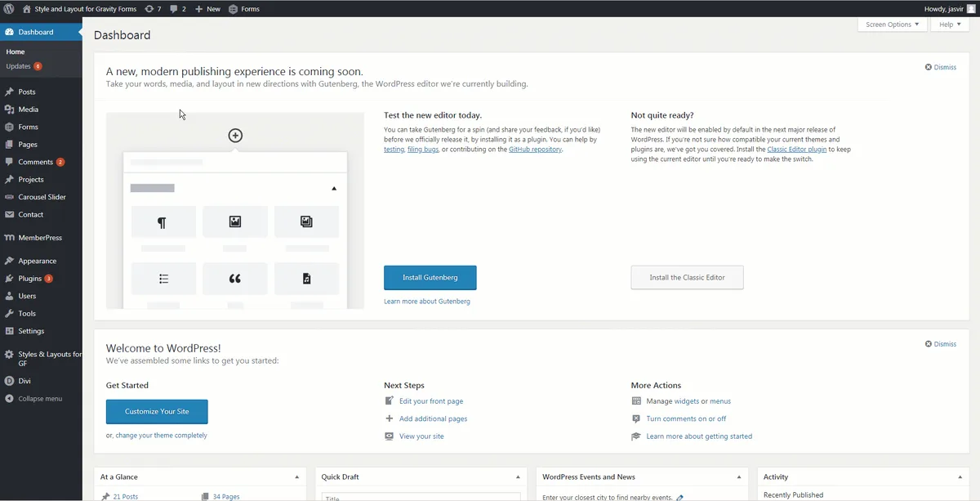Viewport: 980px width, 501px height.
Task: Open the 34 Pages link in At a Glance
Action: click(x=225, y=496)
